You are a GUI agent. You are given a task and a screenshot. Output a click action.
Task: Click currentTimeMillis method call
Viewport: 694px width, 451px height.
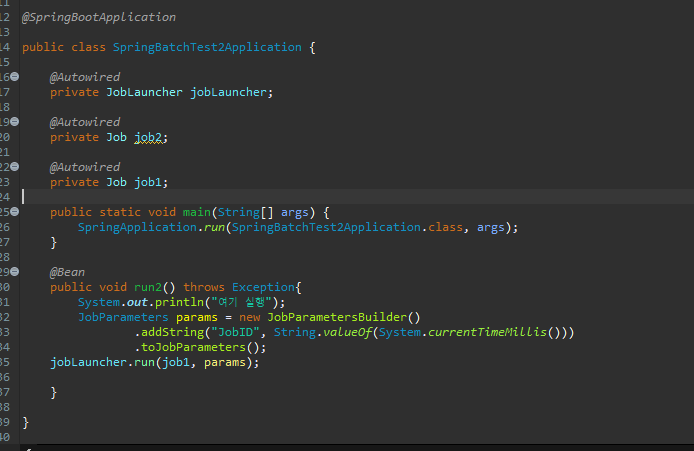tap(487, 332)
